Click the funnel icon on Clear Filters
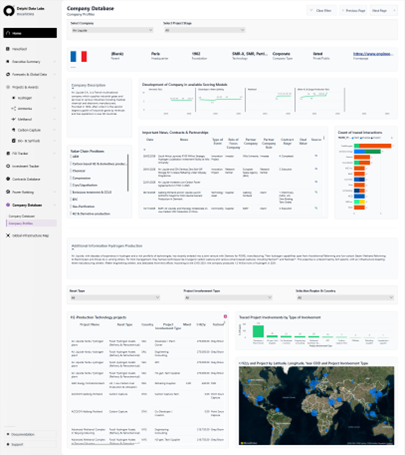Viewport: 405px width, 455px height. pos(311,11)
